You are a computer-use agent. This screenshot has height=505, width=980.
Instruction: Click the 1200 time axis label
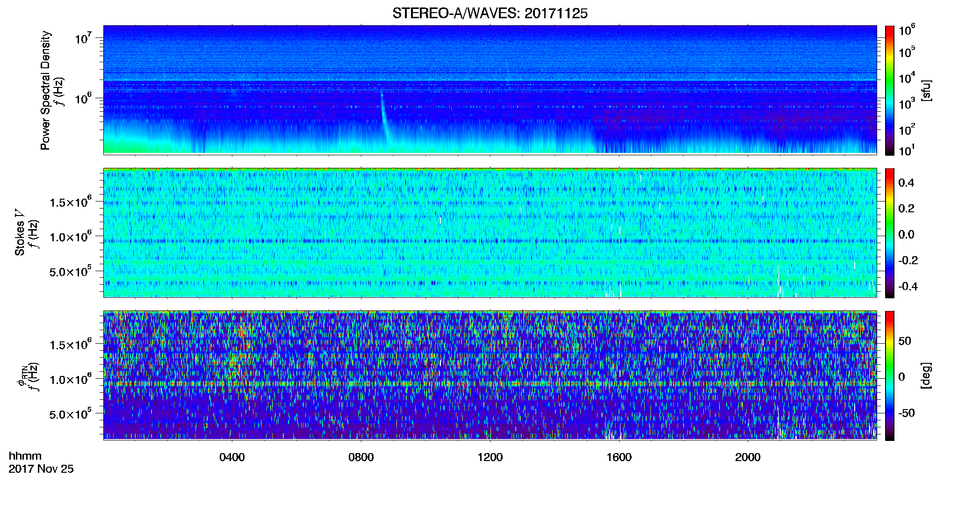[490, 457]
